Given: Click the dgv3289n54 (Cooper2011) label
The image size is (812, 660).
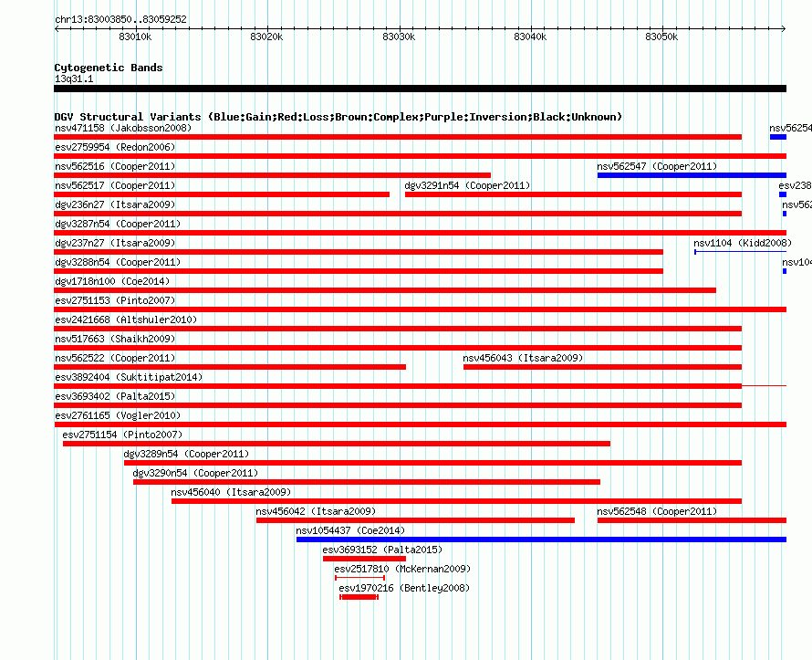Looking at the screenshot, I should click(186, 454).
